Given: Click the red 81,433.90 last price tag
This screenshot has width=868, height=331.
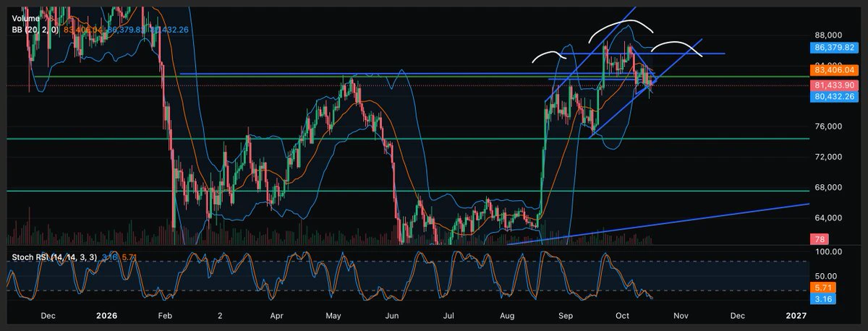Looking at the screenshot, I should click(x=835, y=85).
